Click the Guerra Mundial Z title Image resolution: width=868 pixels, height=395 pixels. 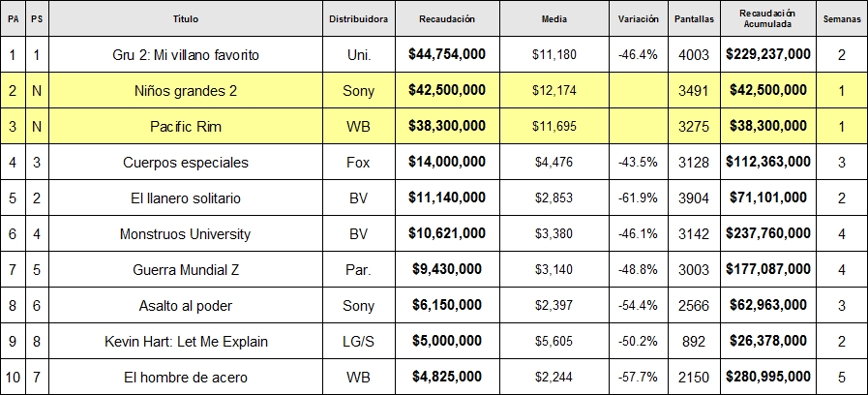(x=185, y=270)
